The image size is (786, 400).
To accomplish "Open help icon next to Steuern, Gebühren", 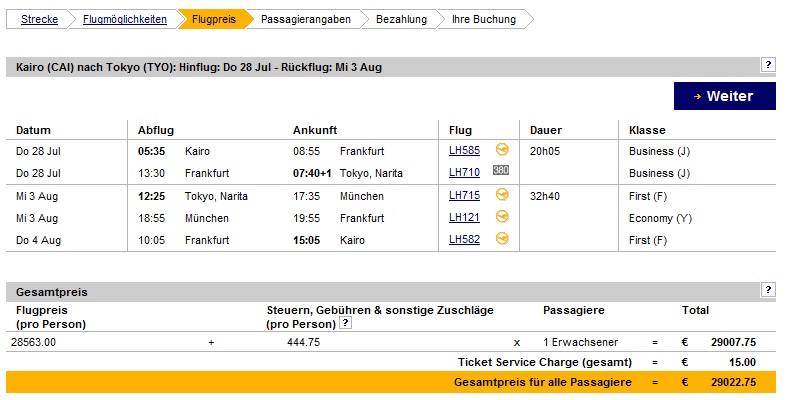I will [345, 323].
